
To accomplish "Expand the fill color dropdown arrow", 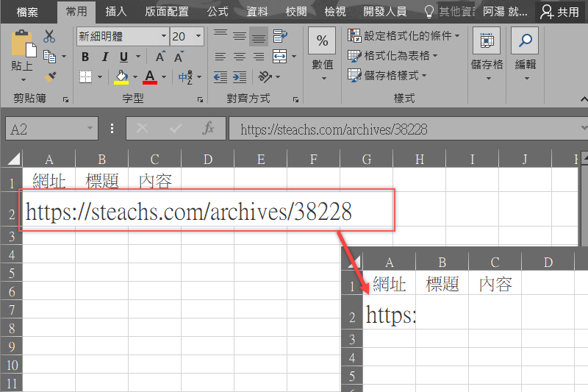I will click(x=135, y=77).
